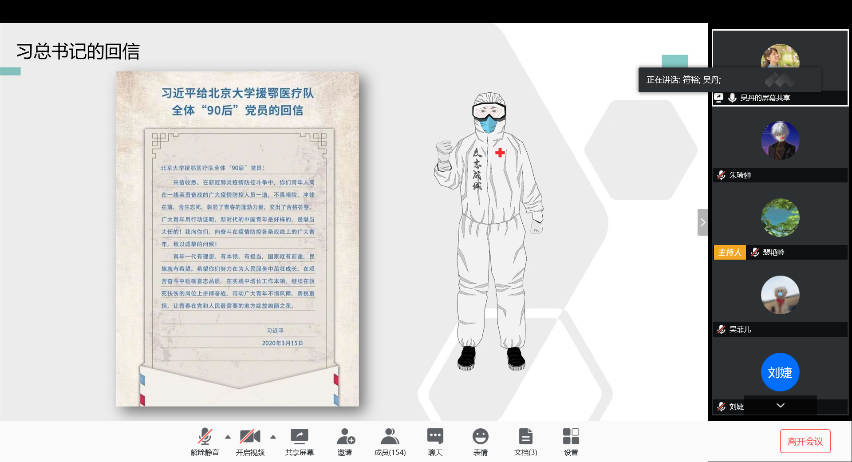Click the anime avatar of second participant
852x462 pixels.
[x=780, y=140]
